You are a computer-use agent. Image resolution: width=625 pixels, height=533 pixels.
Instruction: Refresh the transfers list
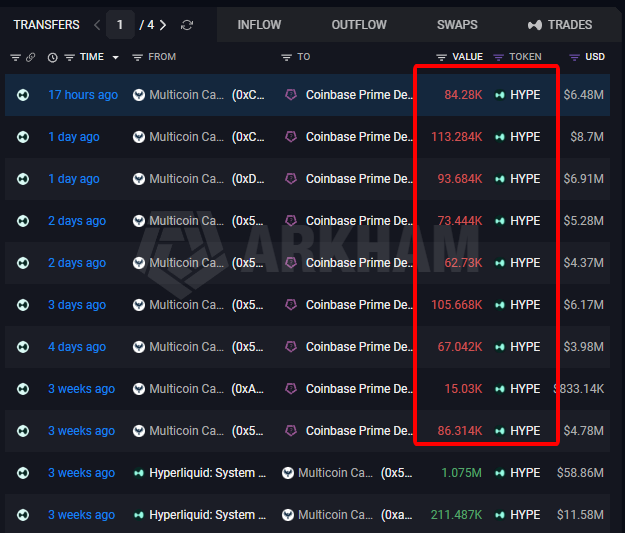pyautogui.click(x=187, y=25)
